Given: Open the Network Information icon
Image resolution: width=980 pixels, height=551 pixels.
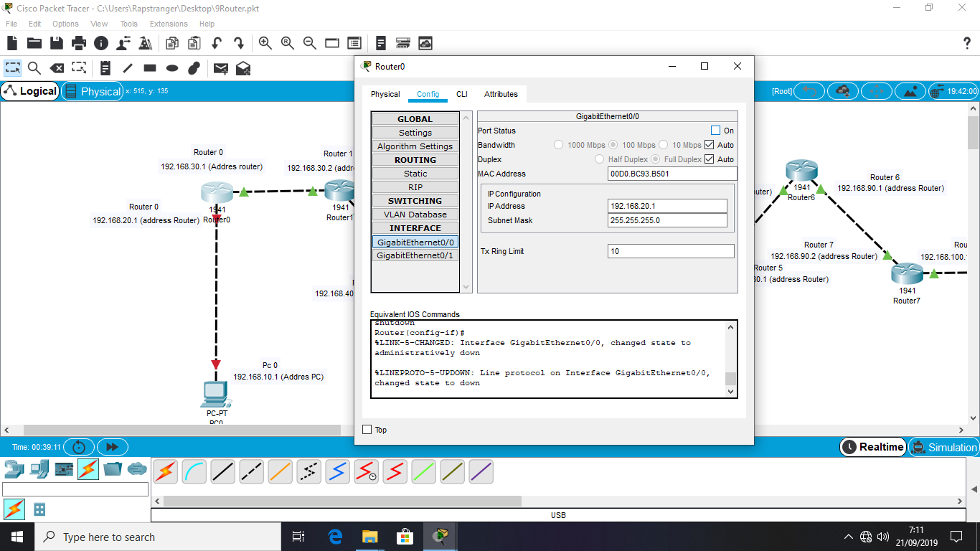Looking at the screenshot, I should pos(101,43).
